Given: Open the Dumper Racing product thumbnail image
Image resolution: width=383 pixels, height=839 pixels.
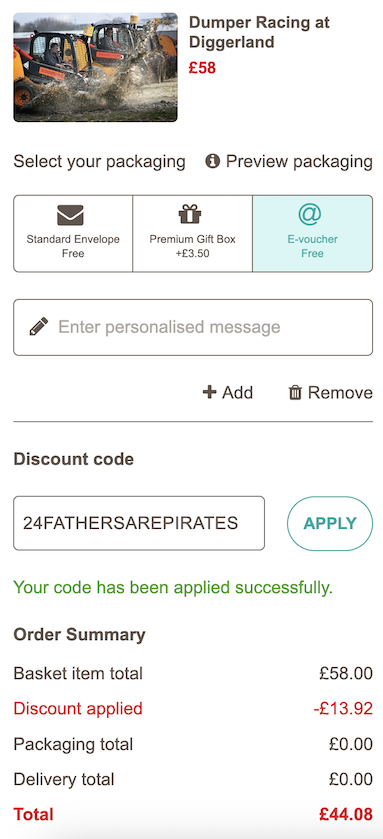Looking at the screenshot, I should (95, 67).
